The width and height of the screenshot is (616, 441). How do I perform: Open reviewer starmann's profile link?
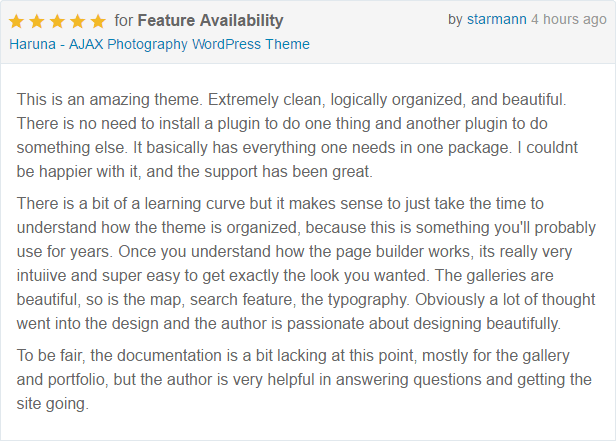(x=497, y=19)
